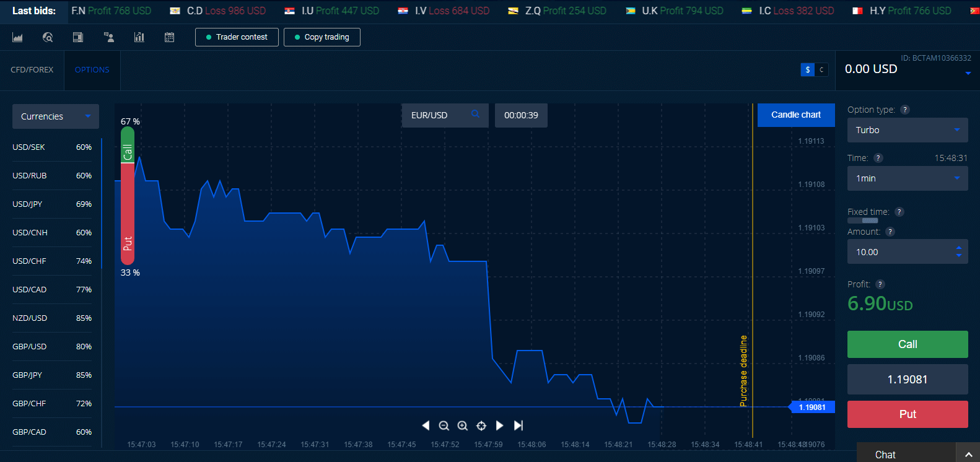Screen dimensions: 980x462
Task: Decrease amount with stepper down arrow
Action: point(959,255)
